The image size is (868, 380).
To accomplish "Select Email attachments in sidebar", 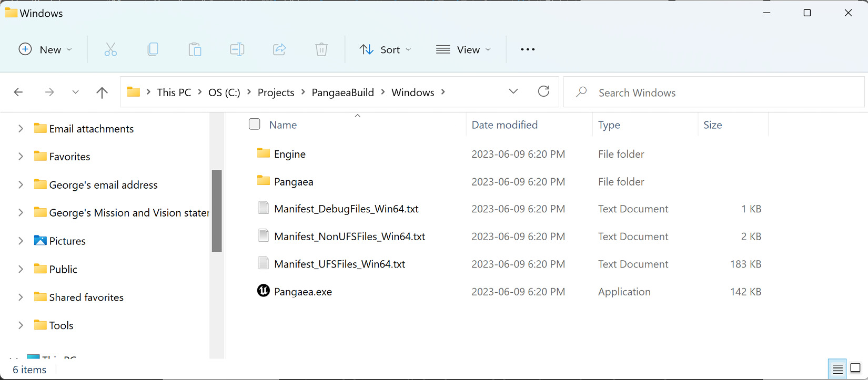I will tap(92, 129).
